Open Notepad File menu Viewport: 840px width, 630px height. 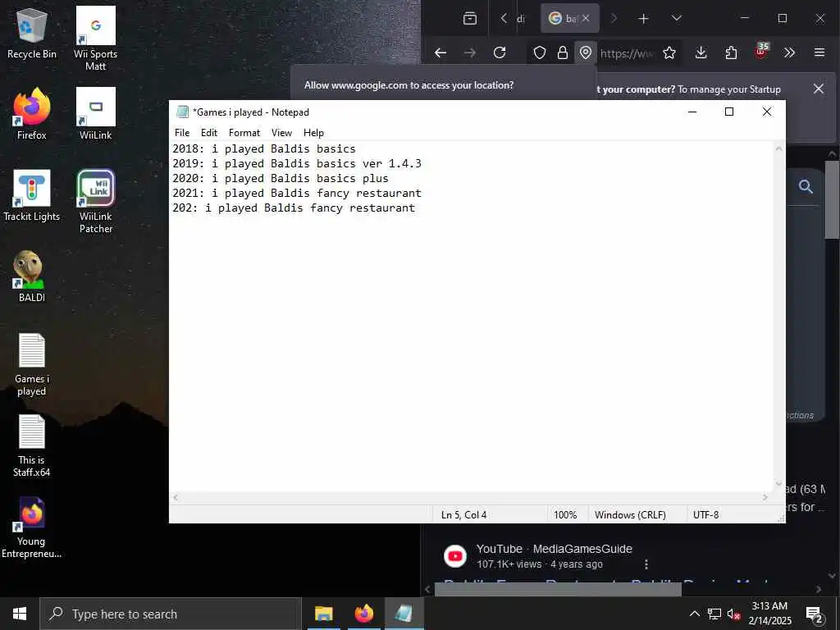(182, 133)
